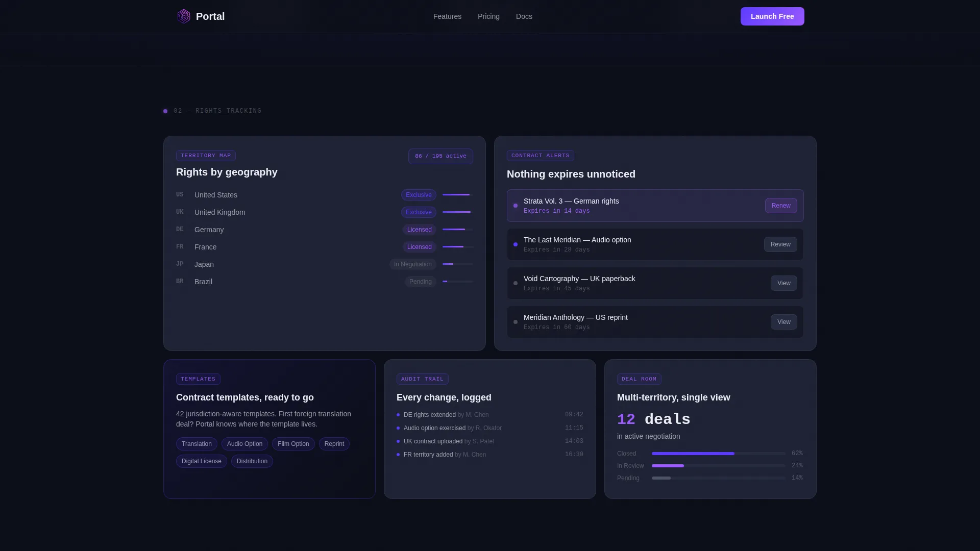The width and height of the screenshot is (980, 551).
Task: Click status dot beside Void Cartography alert
Action: [x=516, y=283]
